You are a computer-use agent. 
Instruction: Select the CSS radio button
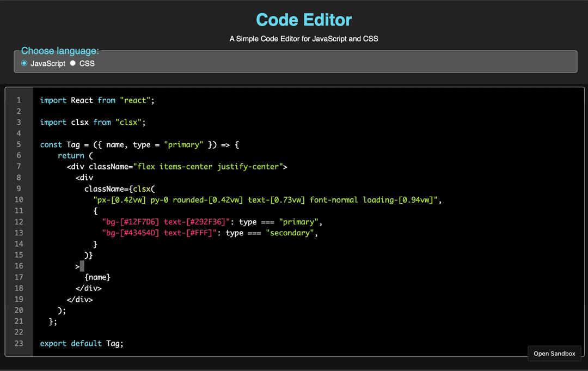(x=72, y=64)
